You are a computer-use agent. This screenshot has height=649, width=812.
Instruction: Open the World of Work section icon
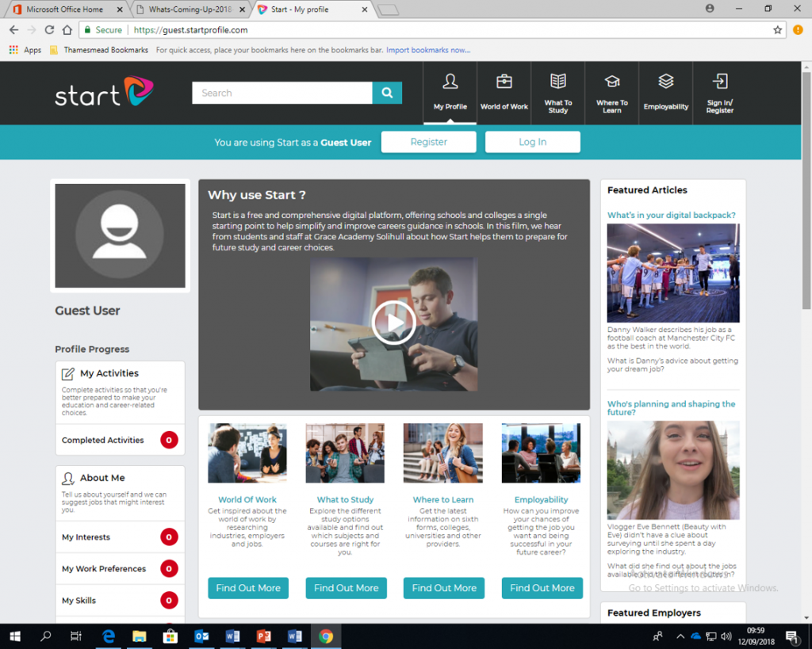pos(504,87)
